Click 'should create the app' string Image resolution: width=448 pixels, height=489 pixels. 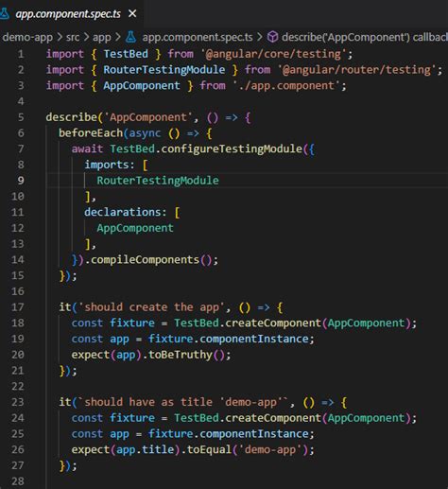[x=151, y=307]
